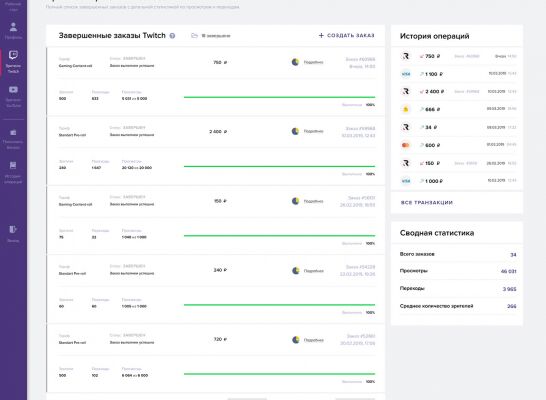This screenshot has height=400, width=546.
Task: Click help icon beside Завершенные заказы Twitch
Action: (x=172, y=36)
